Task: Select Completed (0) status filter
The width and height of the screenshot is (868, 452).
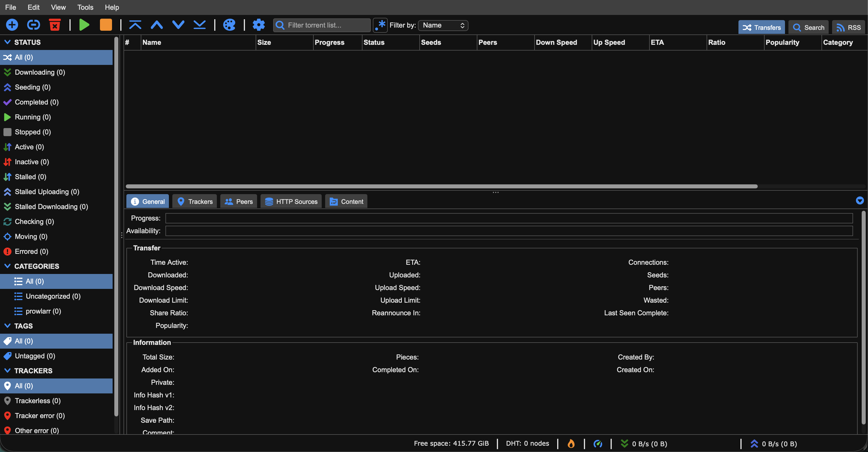Action: coord(56,102)
